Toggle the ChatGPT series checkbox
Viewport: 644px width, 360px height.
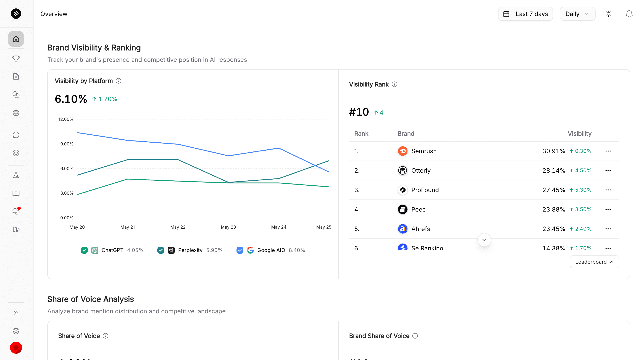point(84,250)
